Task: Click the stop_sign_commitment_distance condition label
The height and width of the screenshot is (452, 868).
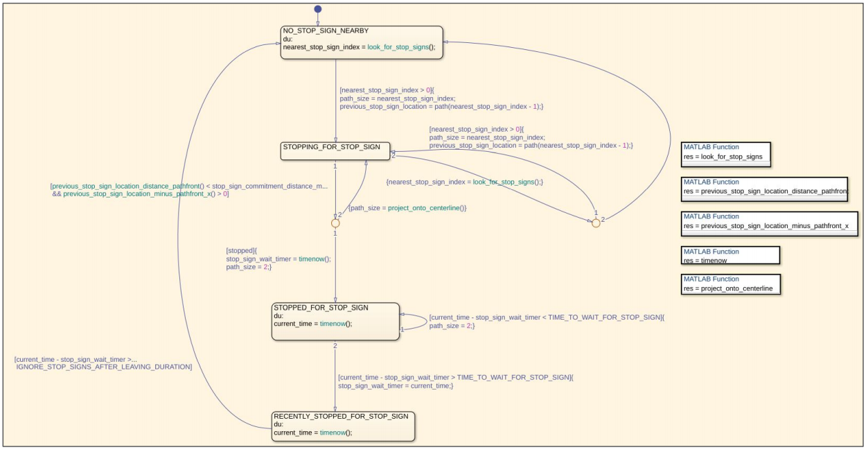Action: (x=188, y=190)
